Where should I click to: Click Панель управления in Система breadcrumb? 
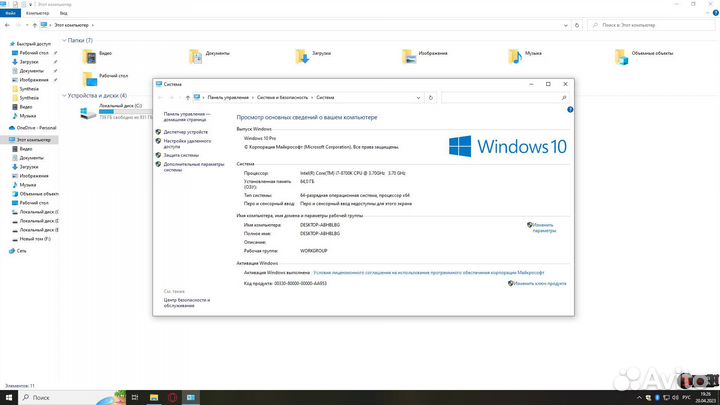(228, 97)
